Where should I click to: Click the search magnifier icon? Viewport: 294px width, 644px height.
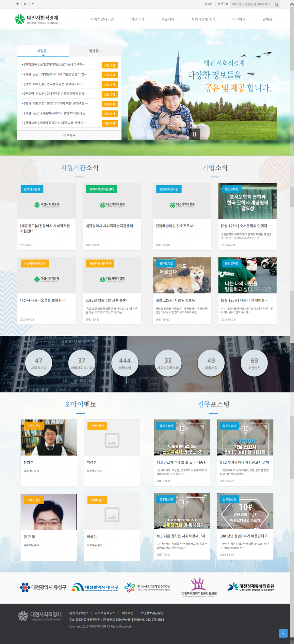pos(276,5)
